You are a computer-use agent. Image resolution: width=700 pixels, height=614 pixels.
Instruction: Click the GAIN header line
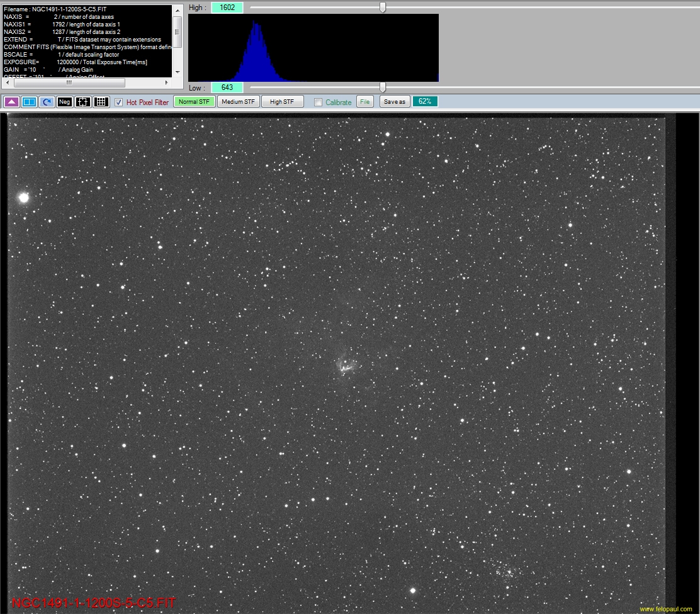(x=48, y=70)
